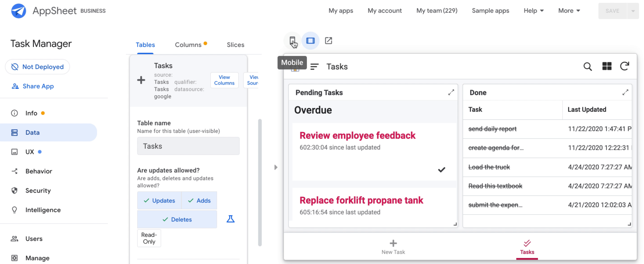Click the Task Manager app title
This screenshot has height=264, width=644.
click(41, 44)
